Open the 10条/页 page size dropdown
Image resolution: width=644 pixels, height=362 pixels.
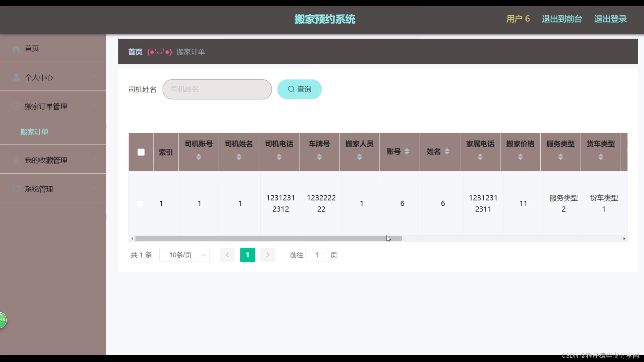[x=184, y=255]
